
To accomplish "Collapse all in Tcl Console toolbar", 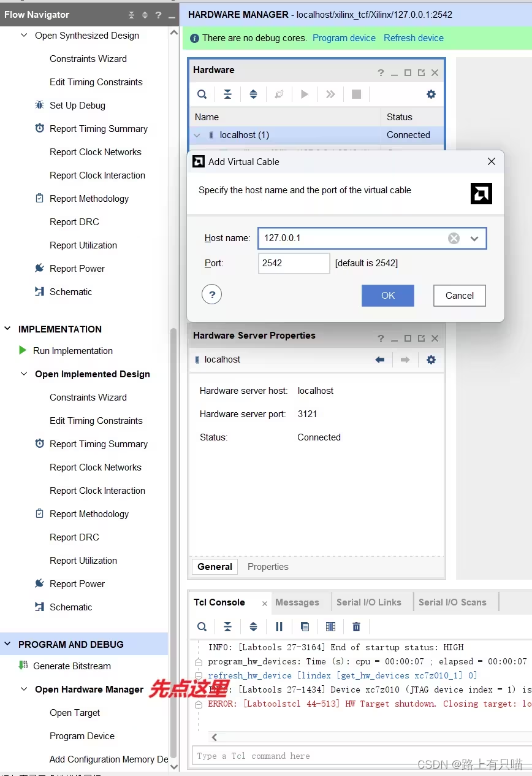I will pos(227,627).
